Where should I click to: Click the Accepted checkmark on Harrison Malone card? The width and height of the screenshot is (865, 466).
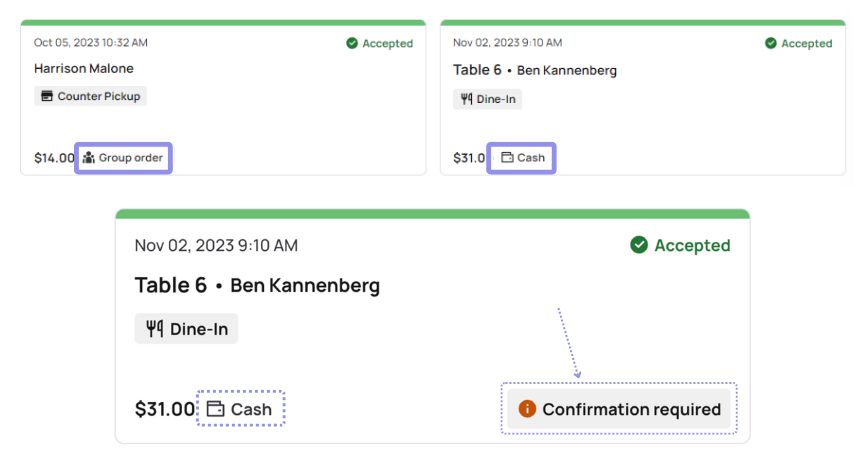tap(352, 43)
